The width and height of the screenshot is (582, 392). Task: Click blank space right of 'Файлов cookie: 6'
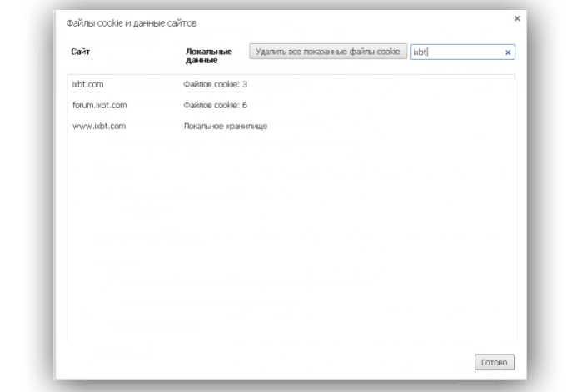[381, 105]
